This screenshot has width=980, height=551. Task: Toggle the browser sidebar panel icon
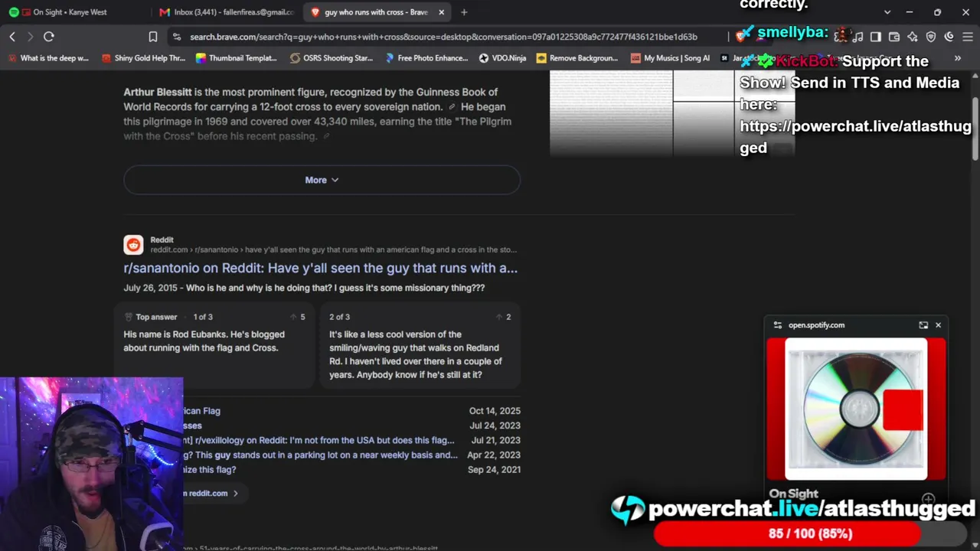[876, 37]
